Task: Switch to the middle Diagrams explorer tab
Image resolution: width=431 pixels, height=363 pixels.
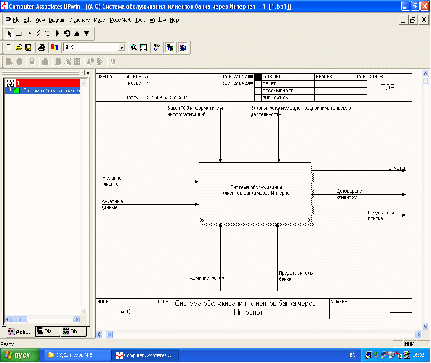Action: (47, 331)
